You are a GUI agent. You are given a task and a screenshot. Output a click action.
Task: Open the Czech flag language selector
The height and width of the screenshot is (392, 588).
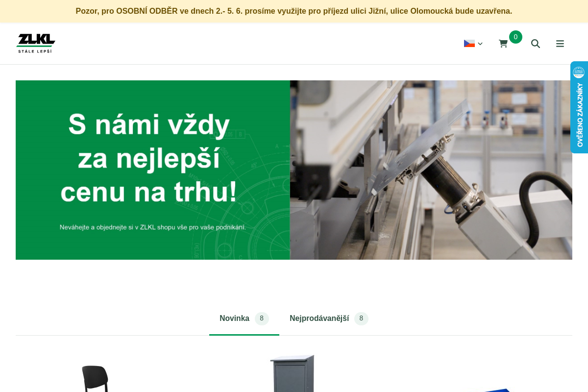point(473,44)
